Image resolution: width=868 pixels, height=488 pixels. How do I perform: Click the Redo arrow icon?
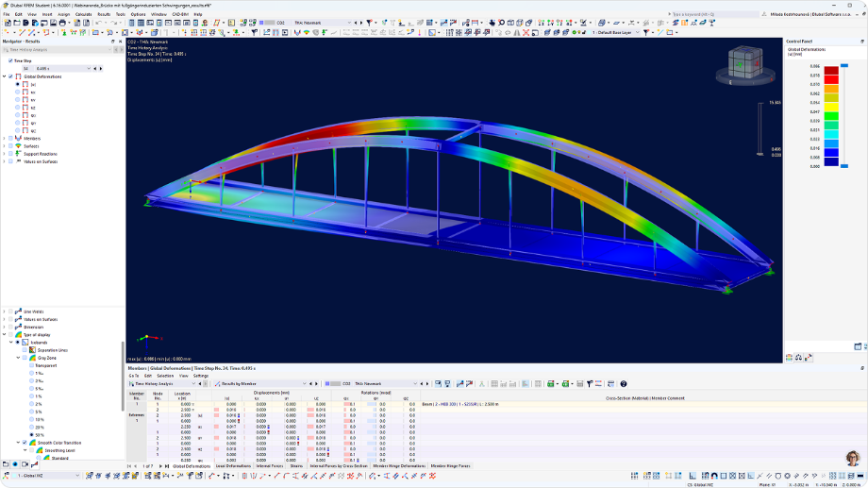click(114, 23)
